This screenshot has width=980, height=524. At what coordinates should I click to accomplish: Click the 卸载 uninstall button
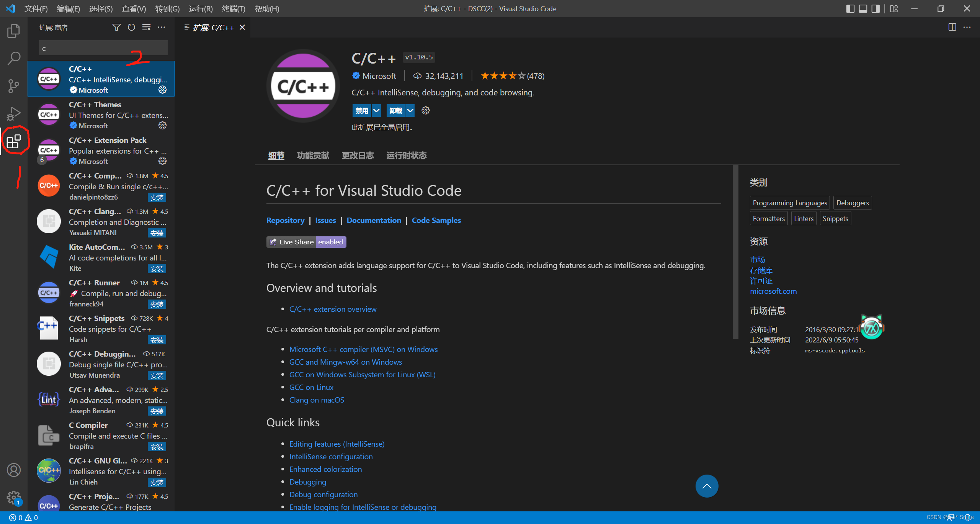click(396, 111)
